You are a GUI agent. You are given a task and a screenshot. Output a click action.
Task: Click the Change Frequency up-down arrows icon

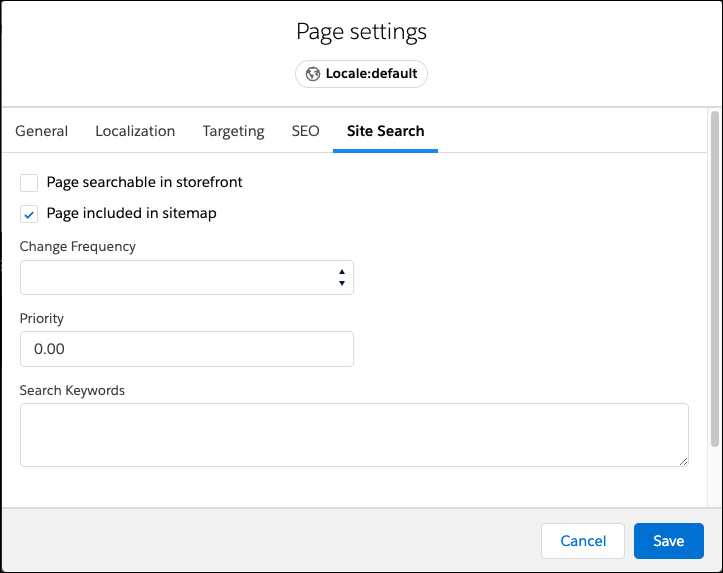(342, 278)
